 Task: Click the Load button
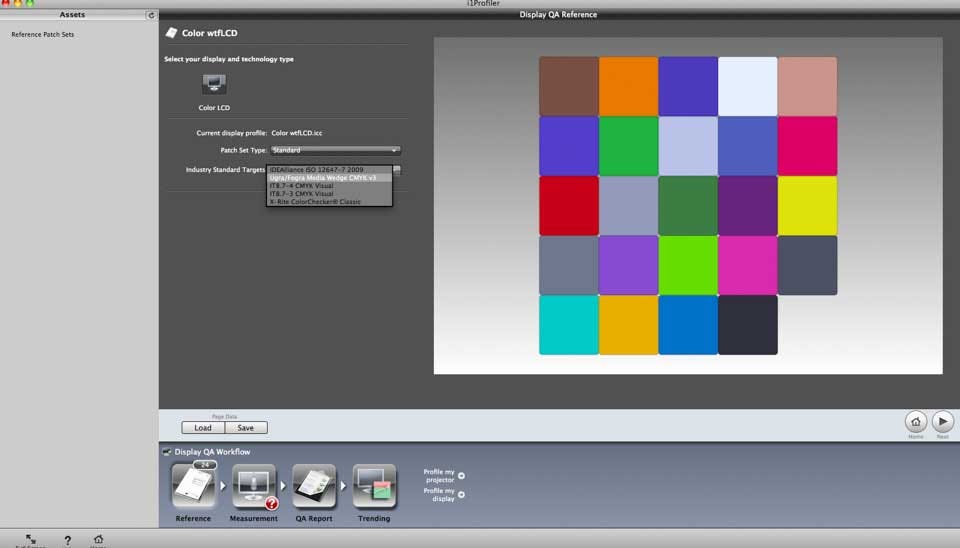coord(203,428)
